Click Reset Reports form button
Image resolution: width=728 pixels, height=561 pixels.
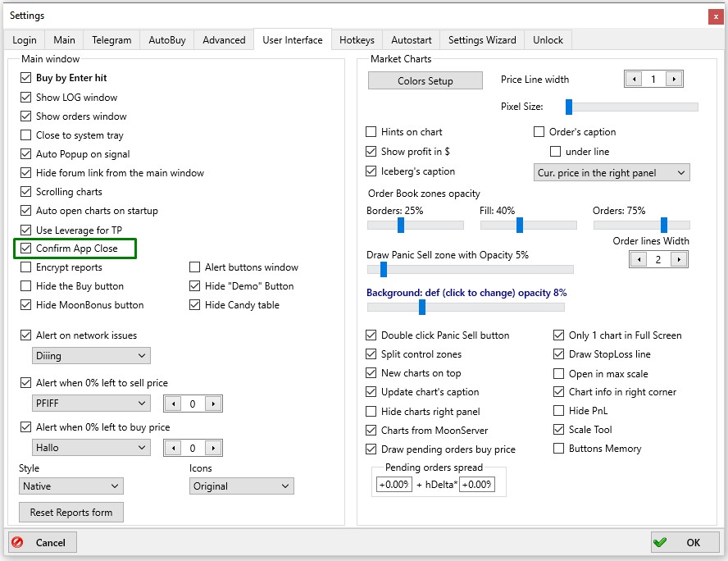pyautogui.click(x=71, y=513)
